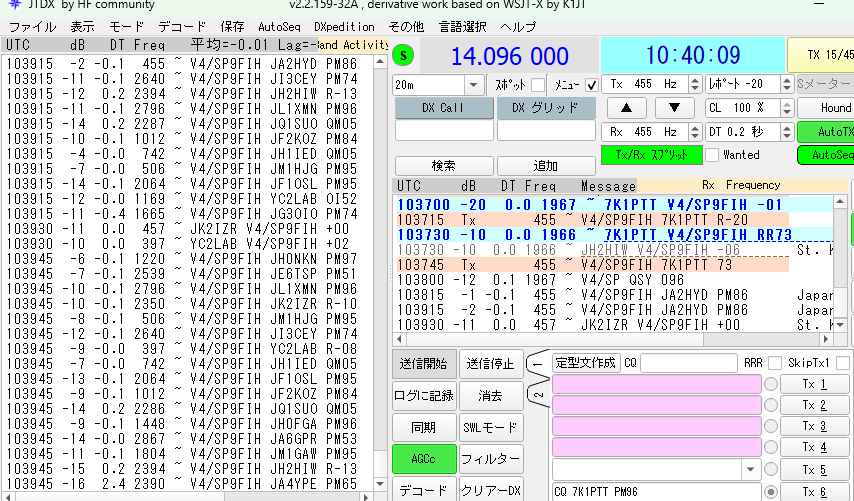Click the Tx 3 message button
The width and height of the screenshot is (854, 501).
point(814,426)
